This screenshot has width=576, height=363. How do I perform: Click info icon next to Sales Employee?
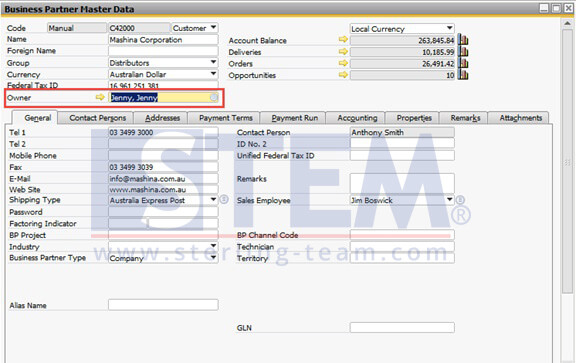(460, 200)
